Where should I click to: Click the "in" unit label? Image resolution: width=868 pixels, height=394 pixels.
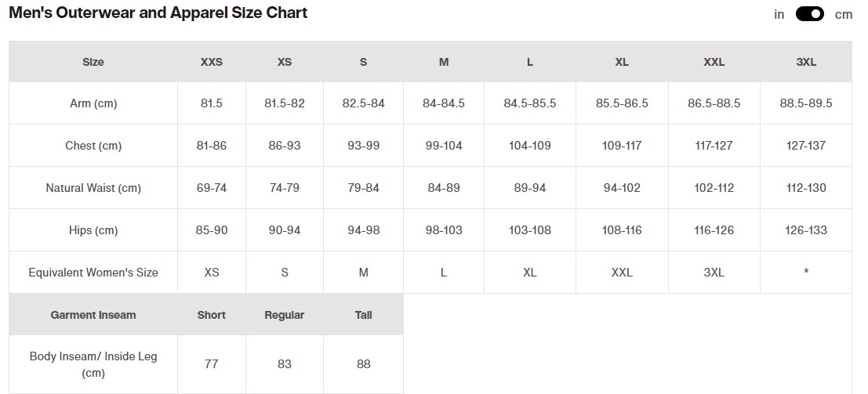779,14
